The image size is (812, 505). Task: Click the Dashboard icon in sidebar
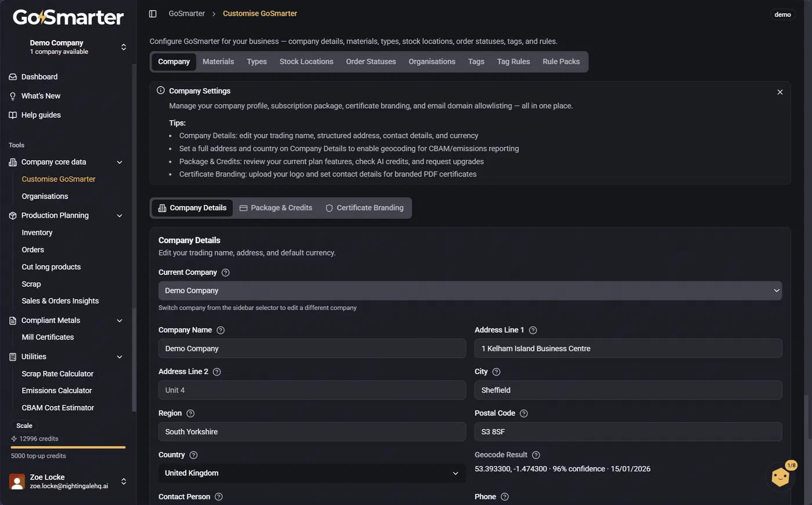click(13, 77)
